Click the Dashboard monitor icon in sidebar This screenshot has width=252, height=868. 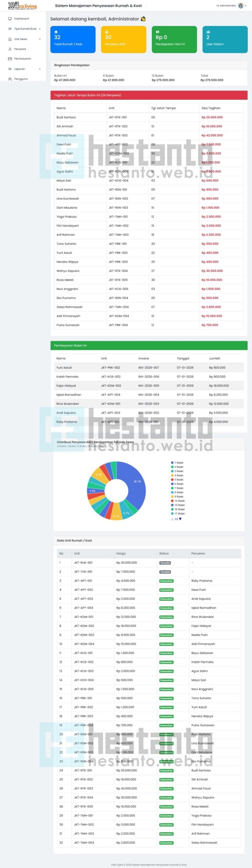(10, 19)
